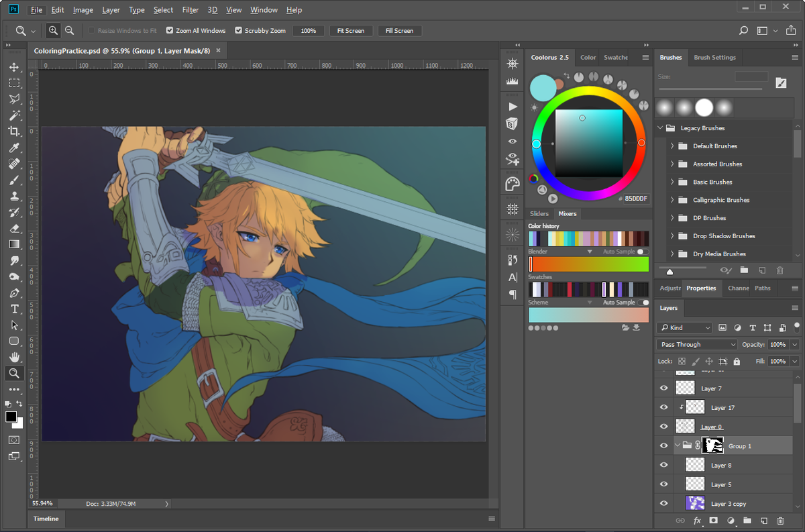
Task: Create a new group in Layers panel
Action: click(x=747, y=521)
